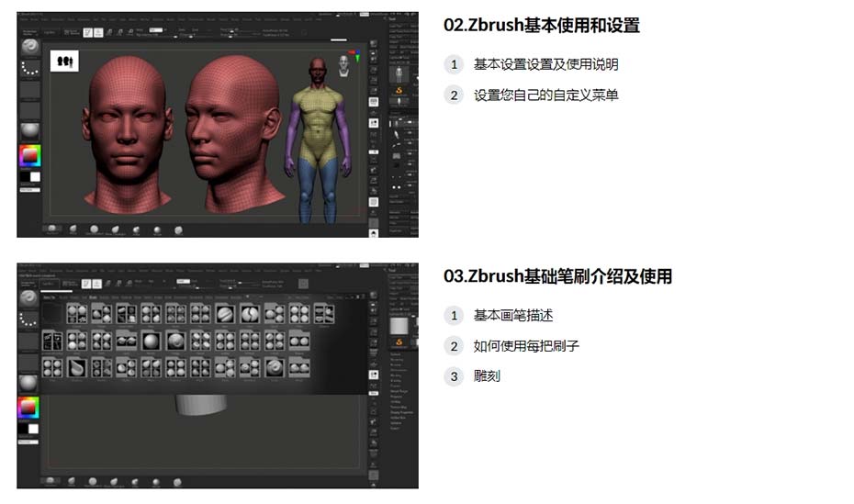Toggle the white Edit button in chapter 03 toolbar

[x=86, y=284]
